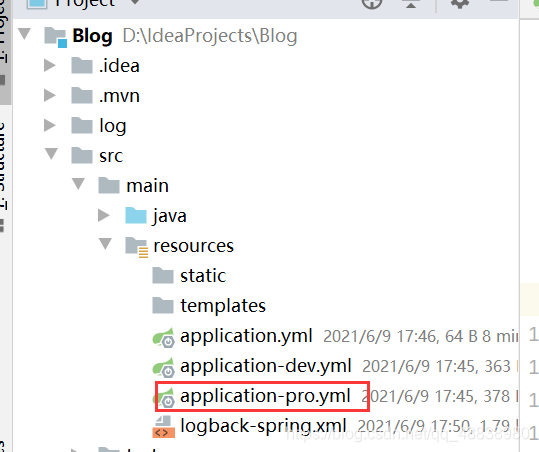The width and height of the screenshot is (539, 452).
Task: Collapse the Blog project root node
Action: click(x=24, y=34)
